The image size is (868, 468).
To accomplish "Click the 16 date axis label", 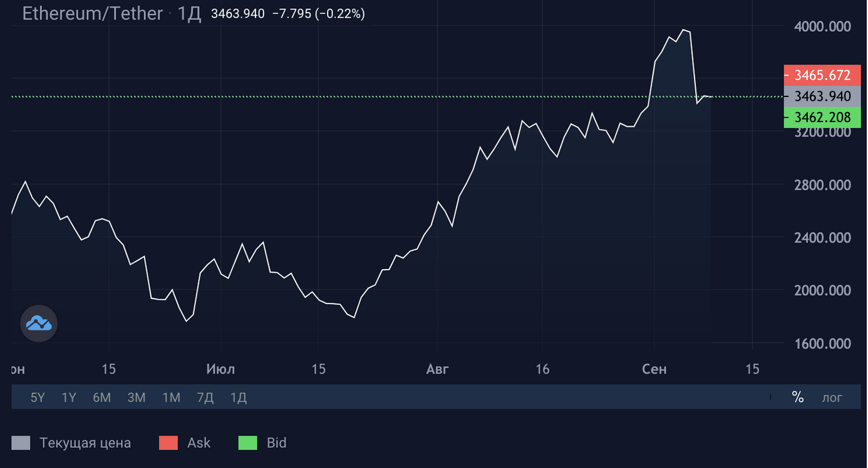I will tap(542, 369).
